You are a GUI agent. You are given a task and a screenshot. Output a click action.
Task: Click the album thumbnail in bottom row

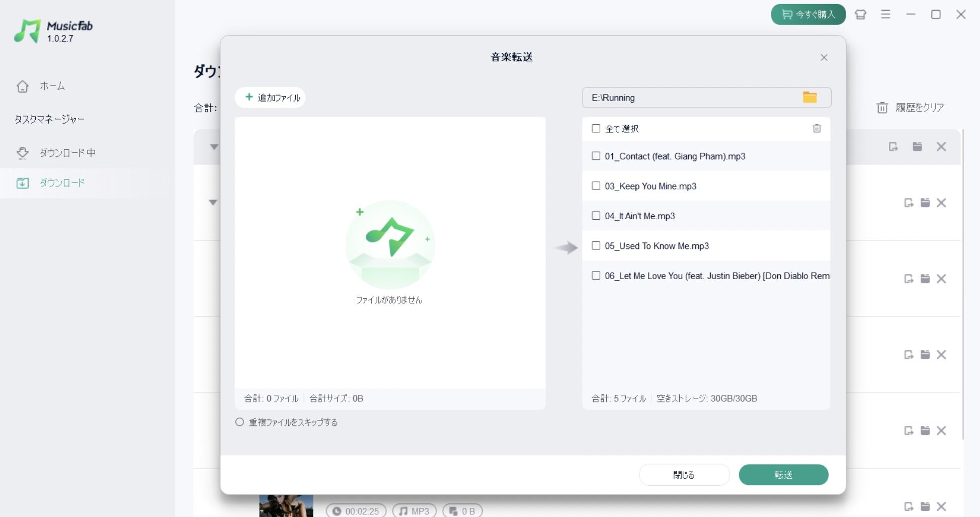286,506
